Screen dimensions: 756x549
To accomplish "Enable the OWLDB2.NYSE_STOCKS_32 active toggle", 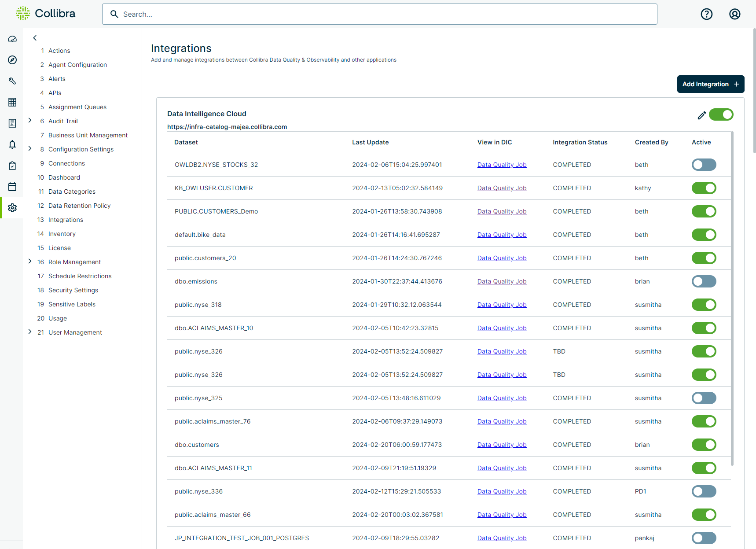I will point(704,165).
